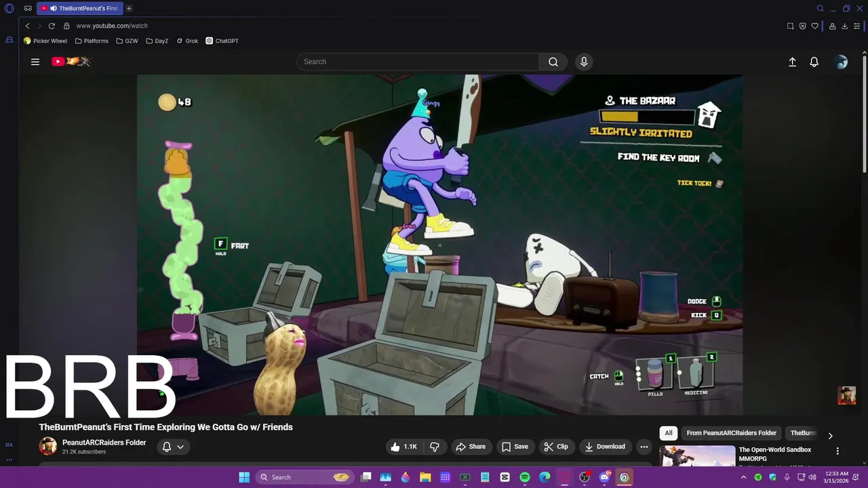Dislike the video with thumbs down
This screenshot has width=868, height=488.
pyautogui.click(x=435, y=447)
